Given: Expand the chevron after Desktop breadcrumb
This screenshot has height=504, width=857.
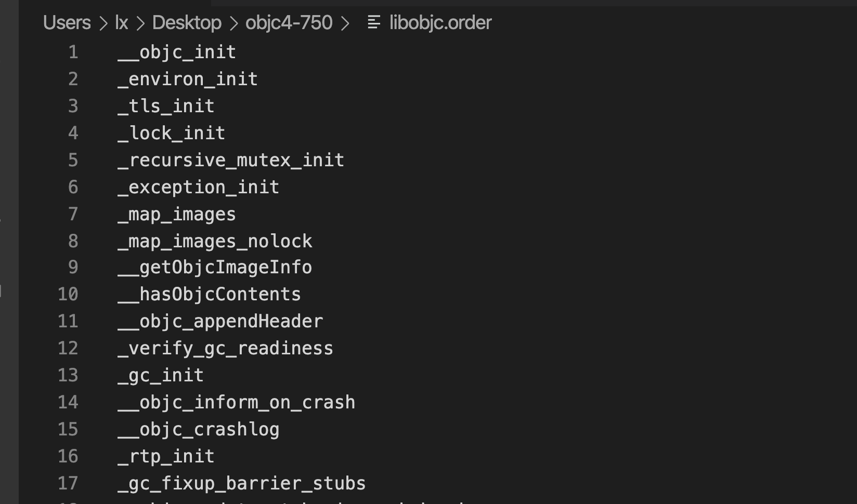Looking at the screenshot, I should tap(233, 23).
